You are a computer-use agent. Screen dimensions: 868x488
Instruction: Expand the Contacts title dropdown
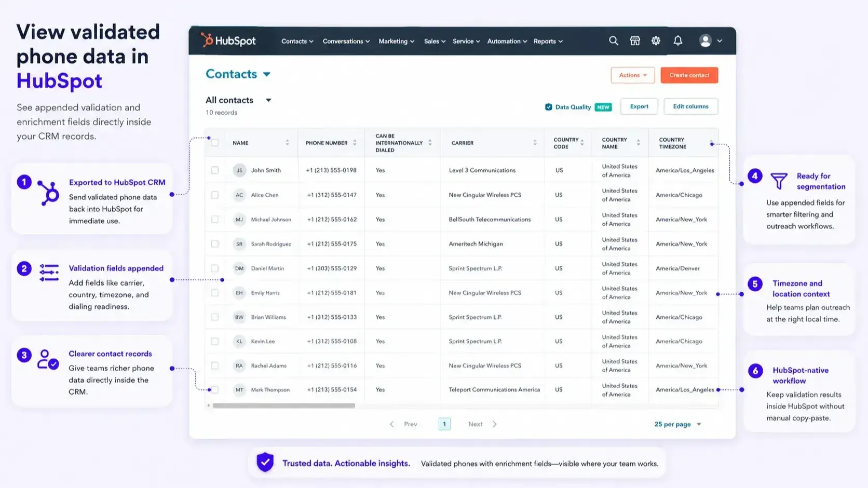pyautogui.click(x=267, y=75)
